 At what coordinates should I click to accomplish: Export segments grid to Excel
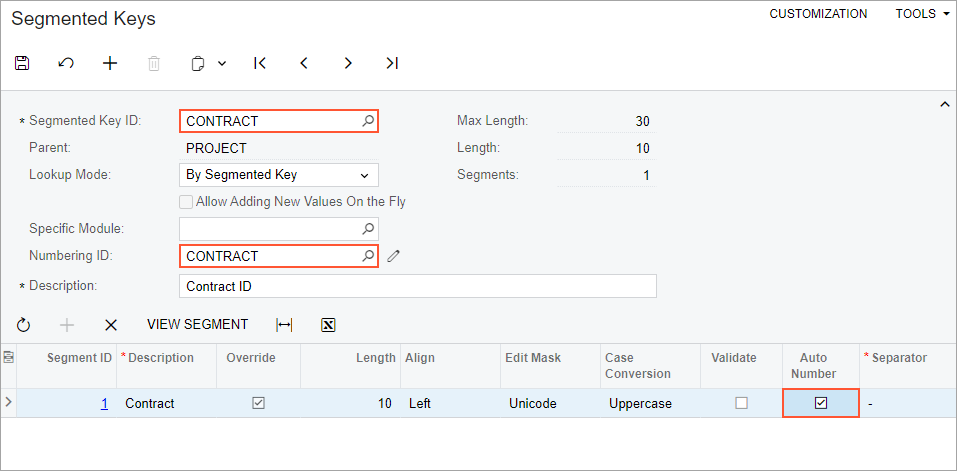coord(328,325)
